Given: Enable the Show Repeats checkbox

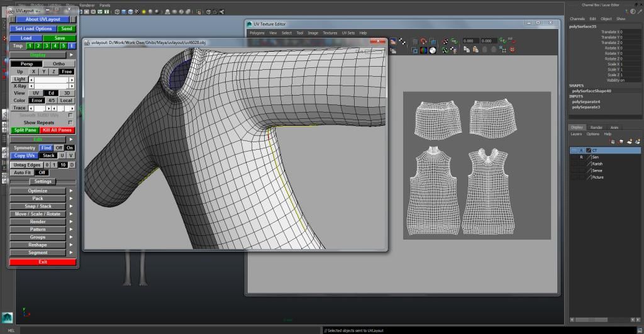Looking at the screenshot, I should coord(70,122).
